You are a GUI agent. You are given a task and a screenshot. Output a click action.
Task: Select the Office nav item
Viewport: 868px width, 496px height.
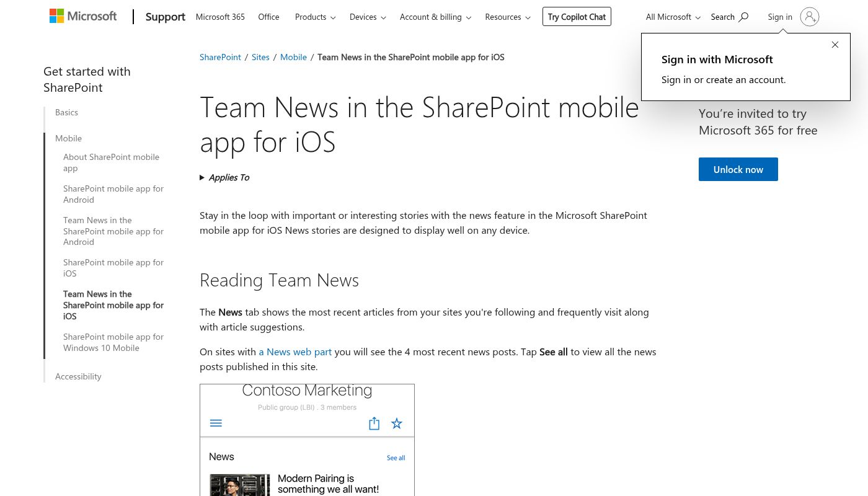268,17
